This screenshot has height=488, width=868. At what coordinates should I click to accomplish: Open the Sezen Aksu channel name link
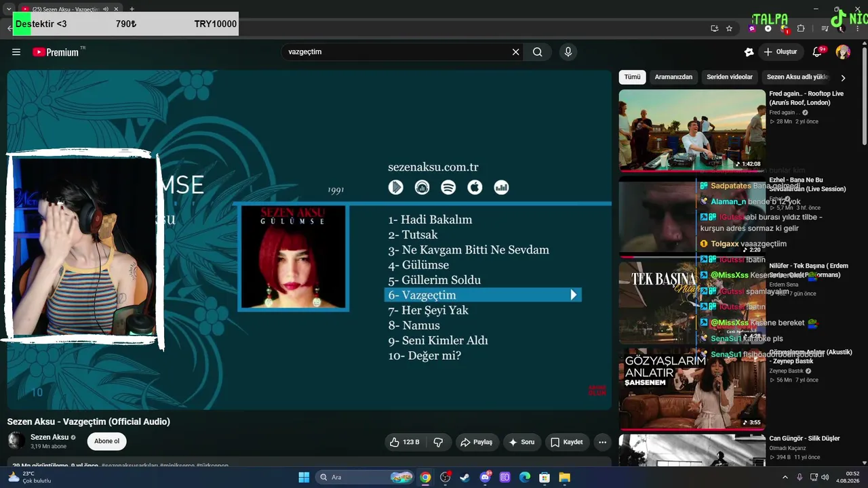50,437
